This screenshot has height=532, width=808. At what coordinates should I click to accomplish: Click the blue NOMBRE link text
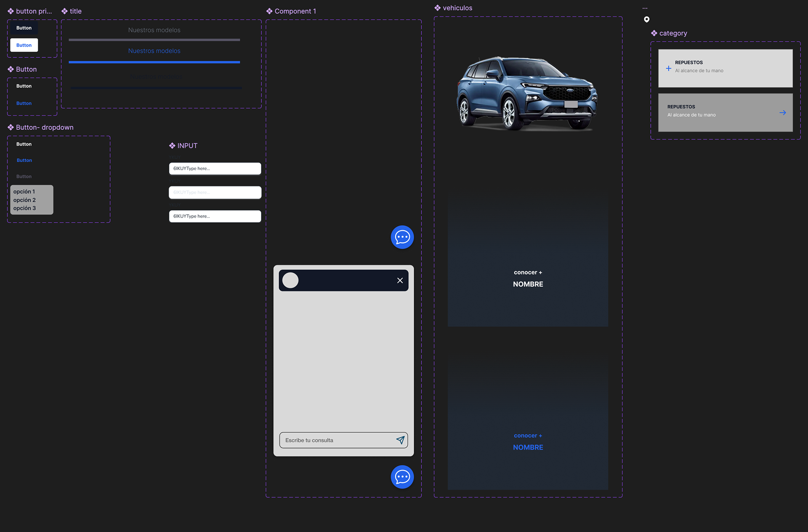[x=528, y=447]
